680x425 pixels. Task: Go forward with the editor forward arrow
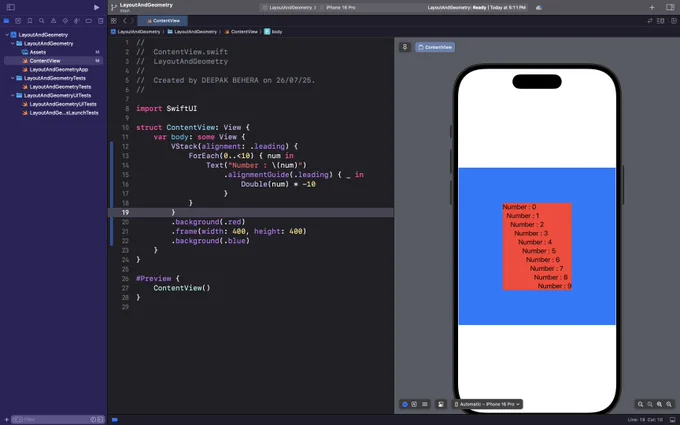pyautogui.click(x=132, y=21)
